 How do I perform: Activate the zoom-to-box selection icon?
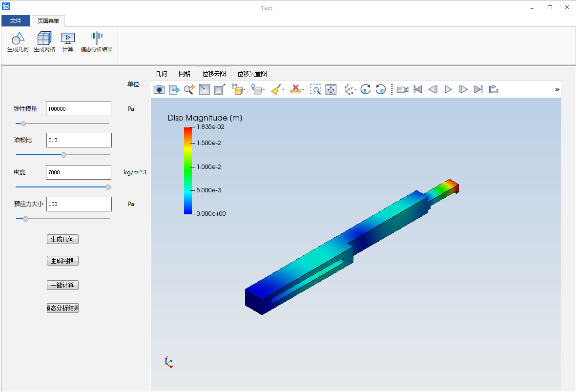315,89
